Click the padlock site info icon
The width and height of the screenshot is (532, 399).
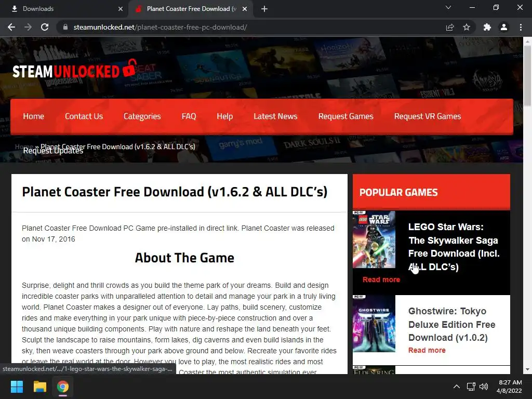(x=65, y=27)
